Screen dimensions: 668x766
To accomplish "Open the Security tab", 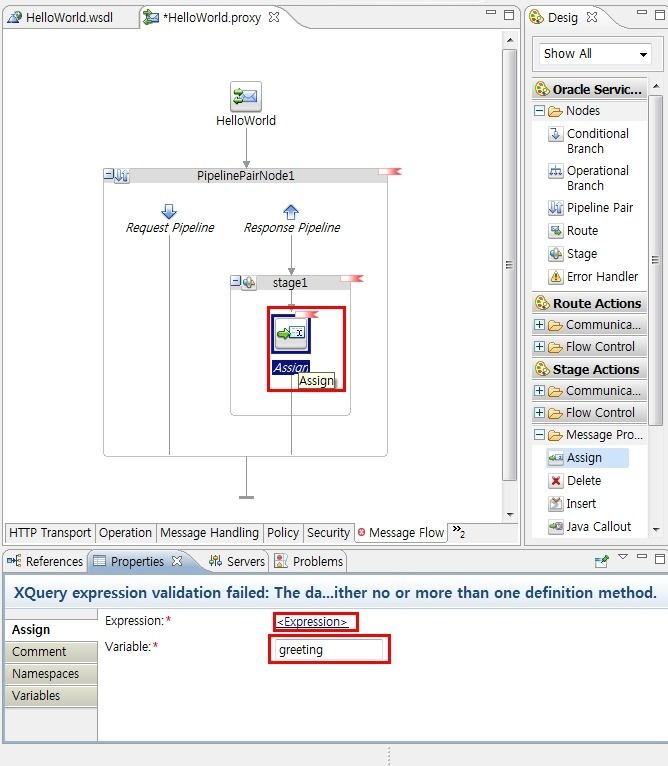I will (x=328, y=532).
